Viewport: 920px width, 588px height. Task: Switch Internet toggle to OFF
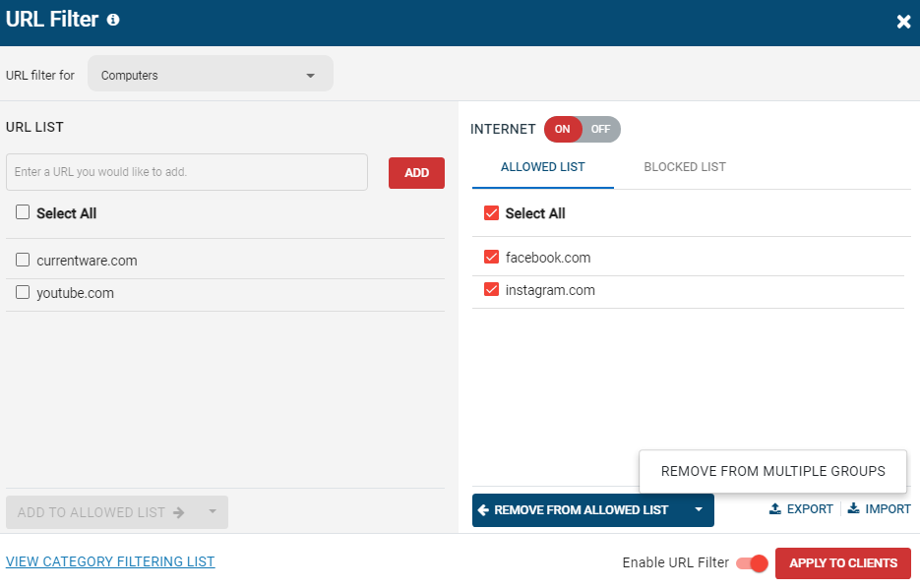(x=601, y=129)
